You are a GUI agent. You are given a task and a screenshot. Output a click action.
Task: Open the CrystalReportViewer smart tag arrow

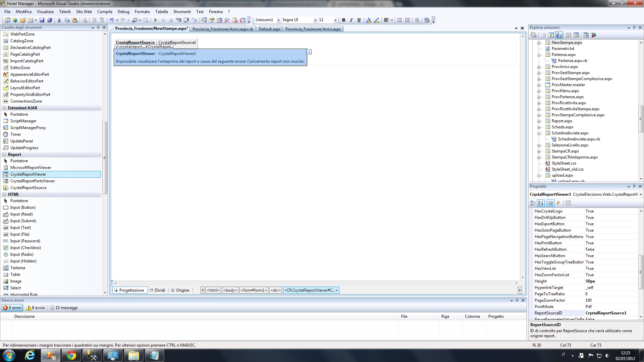pos(309,52)
